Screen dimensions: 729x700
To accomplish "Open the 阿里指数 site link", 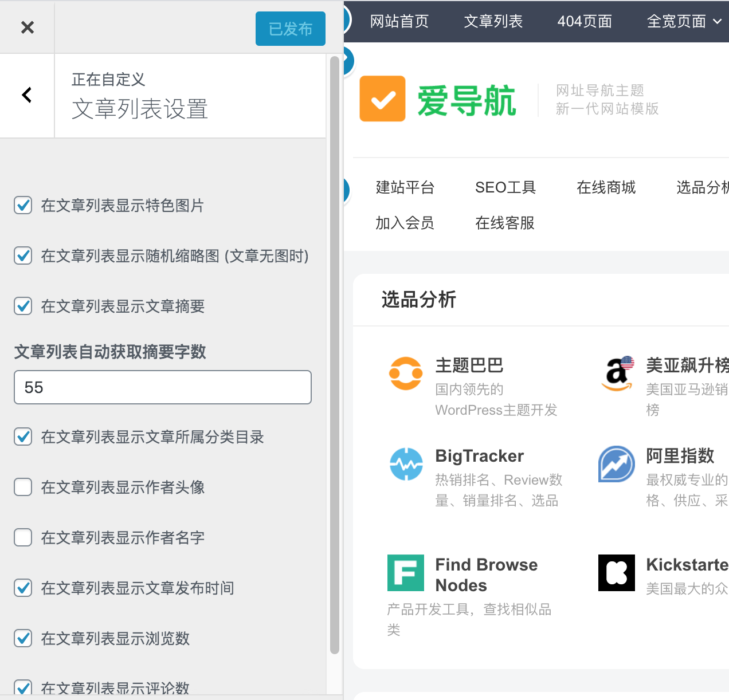I will coord(680,456).
